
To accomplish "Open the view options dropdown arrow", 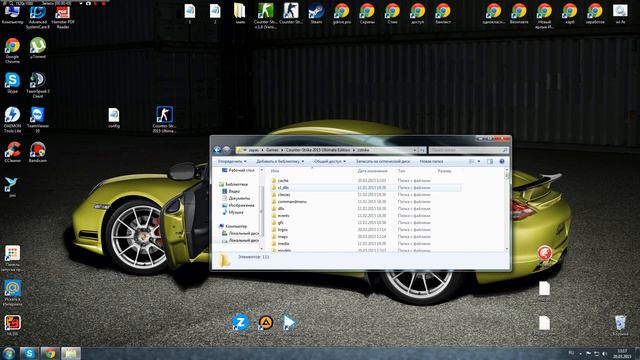I will tap(479, 162).
